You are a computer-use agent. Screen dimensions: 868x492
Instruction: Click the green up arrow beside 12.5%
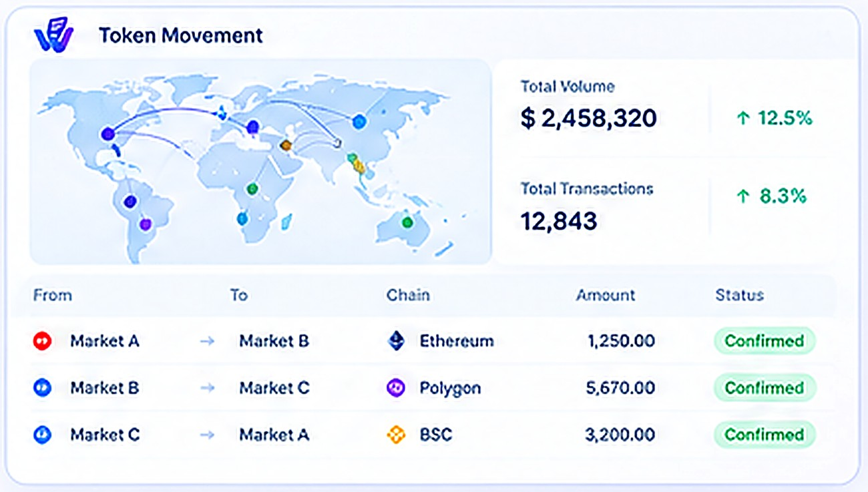point(743,119)
